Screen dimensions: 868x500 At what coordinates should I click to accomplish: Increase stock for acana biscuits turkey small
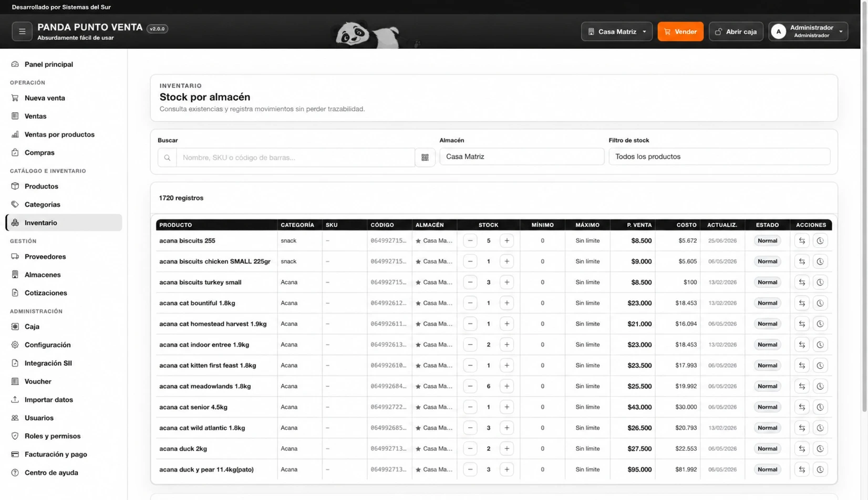[507, 282]
